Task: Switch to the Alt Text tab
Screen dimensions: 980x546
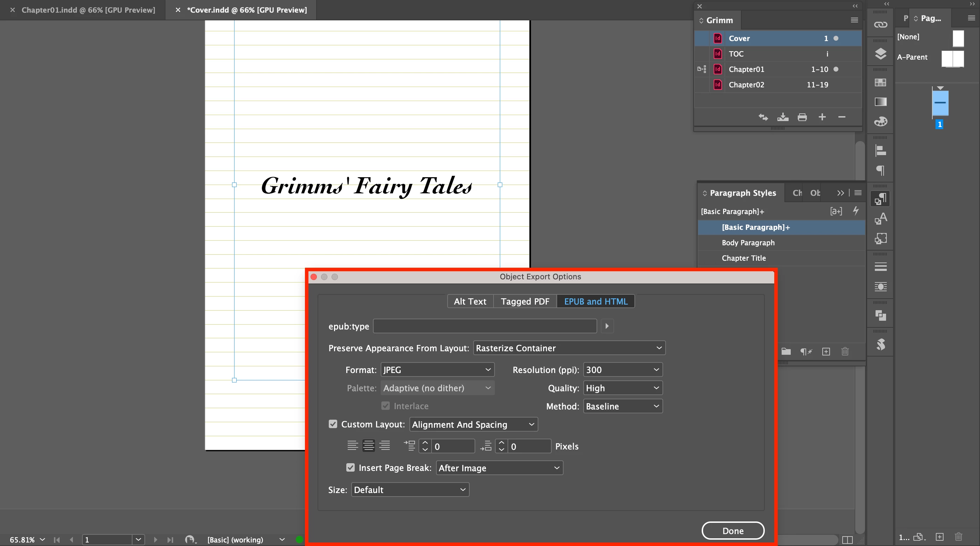Action: (x=470, y=301)
